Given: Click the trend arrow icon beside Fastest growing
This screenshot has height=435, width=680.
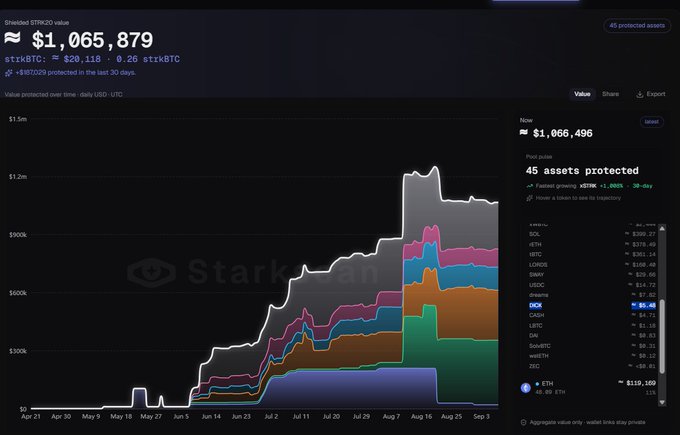Looking at the screenshot, I should [530, 186].
